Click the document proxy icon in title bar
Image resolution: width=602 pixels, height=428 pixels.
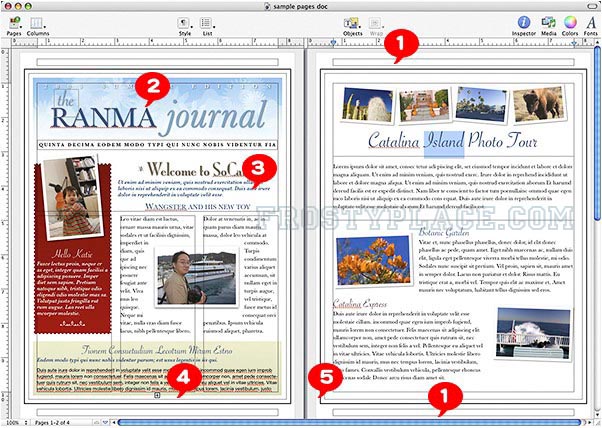267,7
